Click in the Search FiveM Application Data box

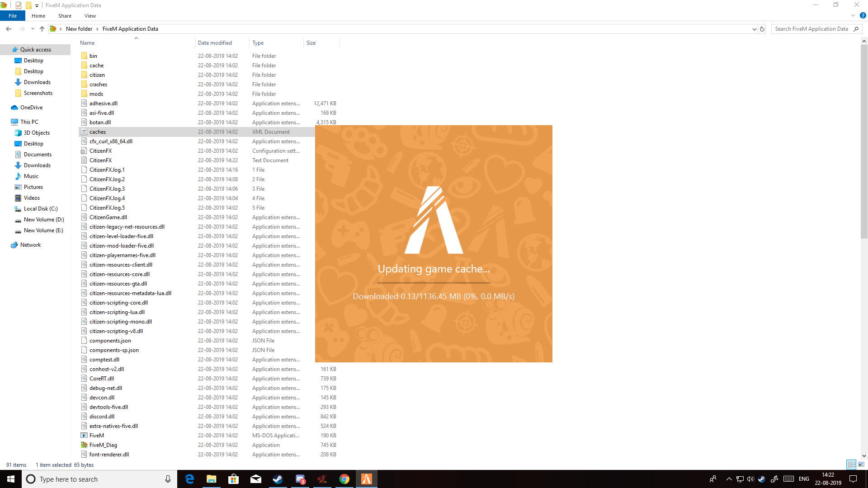(x=811, y=29)
